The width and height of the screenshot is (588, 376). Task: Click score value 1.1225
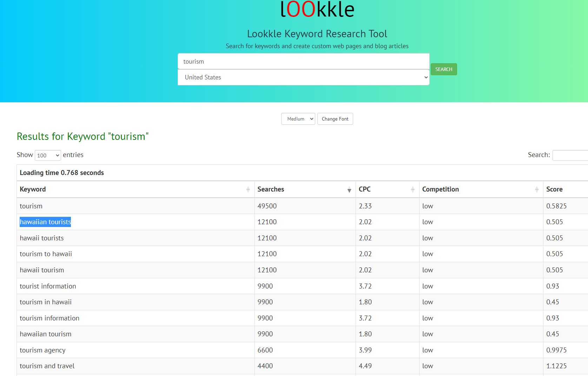tap(556, 366)
